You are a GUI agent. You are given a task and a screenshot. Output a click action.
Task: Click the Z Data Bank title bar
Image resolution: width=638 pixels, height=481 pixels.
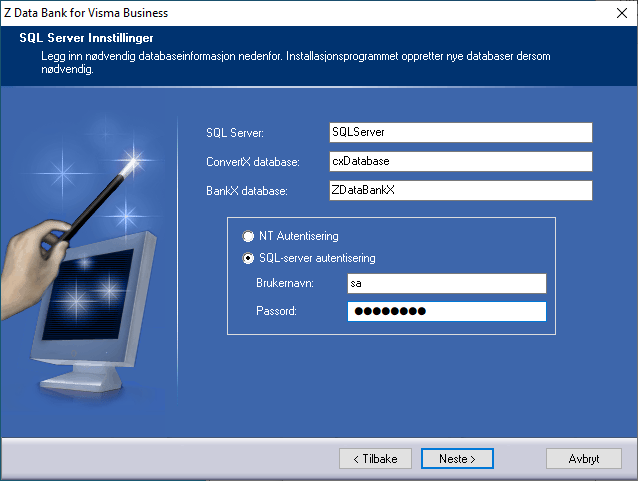point(300,13)
